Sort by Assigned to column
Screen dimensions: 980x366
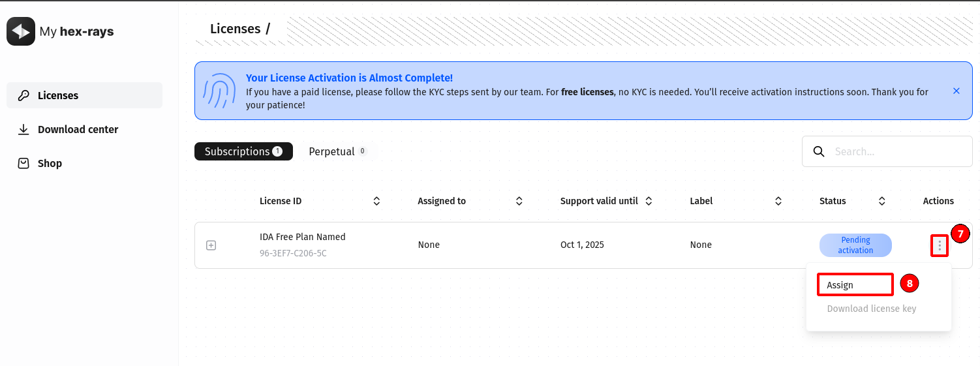click(x=519, y=201)
